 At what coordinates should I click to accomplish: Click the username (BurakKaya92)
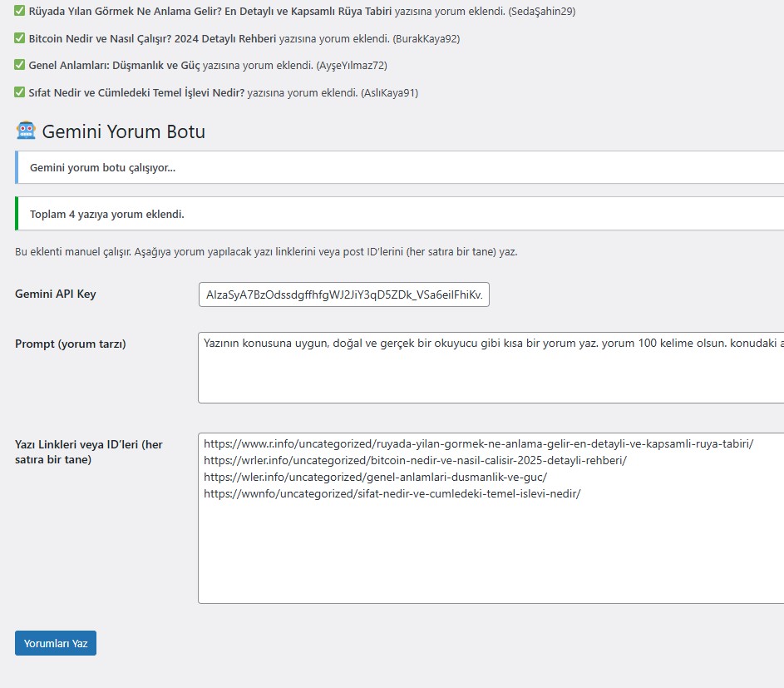pos(427,38)
